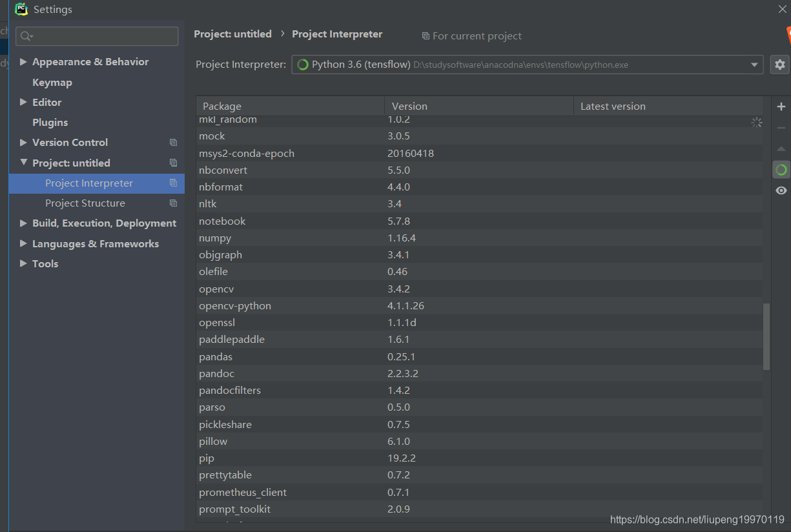
Task: Select the nbformat package row
Action: point(480,187)
